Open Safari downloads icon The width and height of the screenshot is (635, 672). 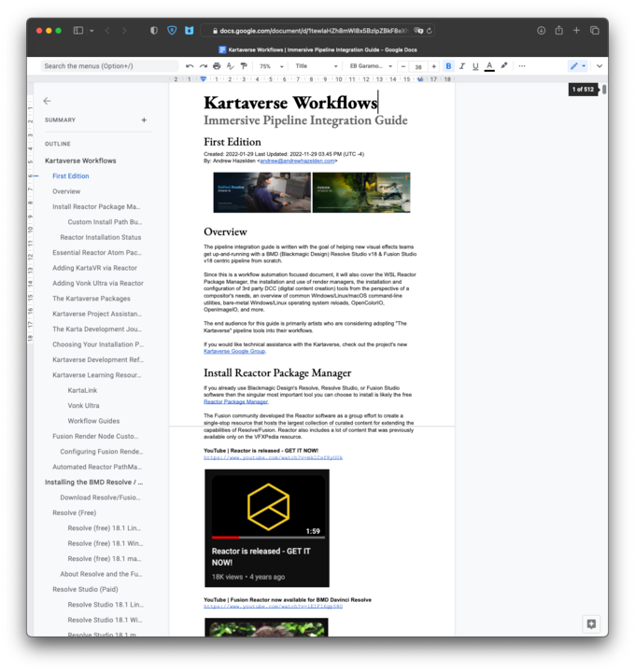click(541, 31)
